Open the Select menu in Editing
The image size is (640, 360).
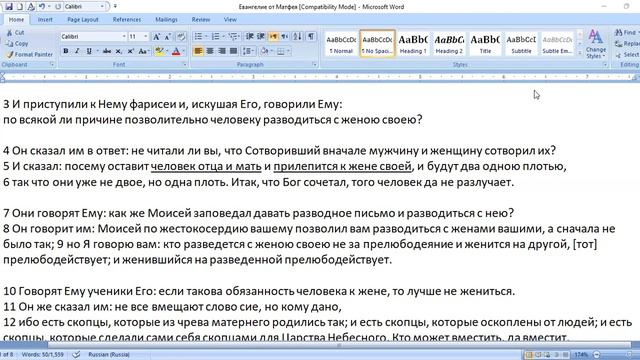[x=628, y=54]
